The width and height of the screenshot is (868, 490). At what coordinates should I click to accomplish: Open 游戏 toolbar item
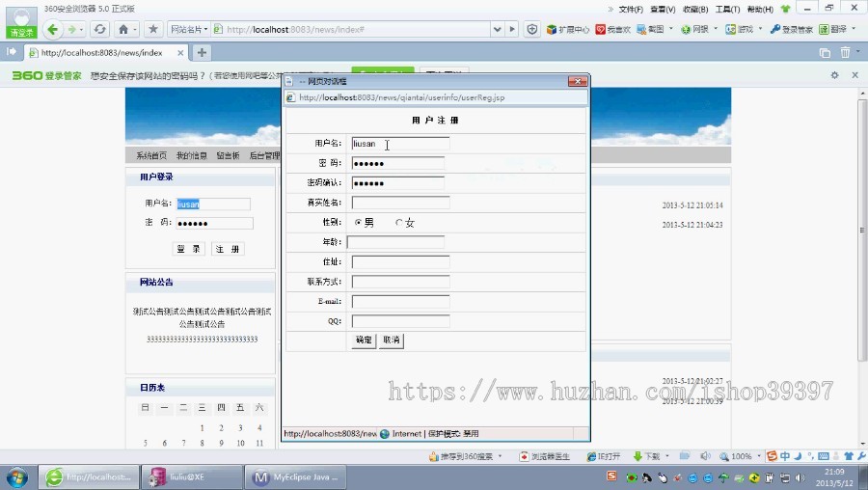click(740, 29)
